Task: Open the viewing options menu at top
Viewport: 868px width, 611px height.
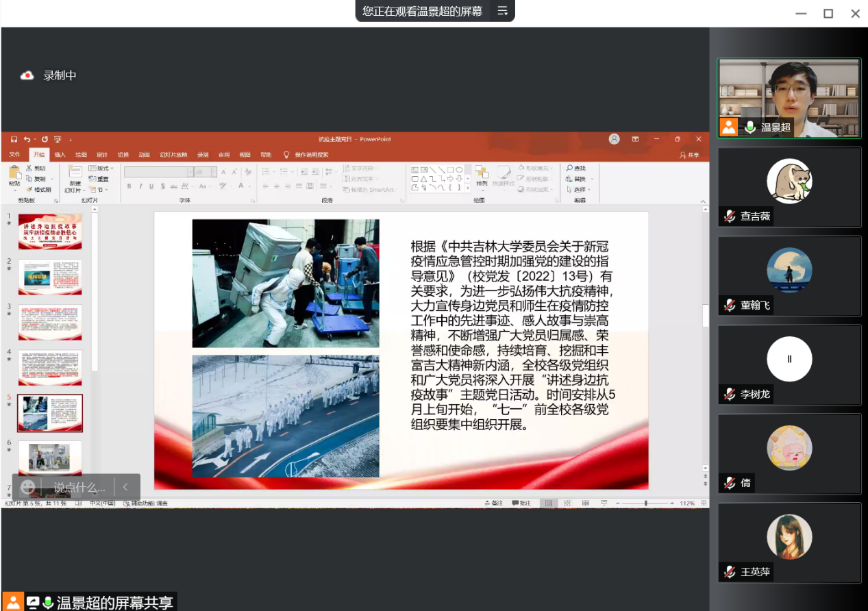Action: coord(502,11)
